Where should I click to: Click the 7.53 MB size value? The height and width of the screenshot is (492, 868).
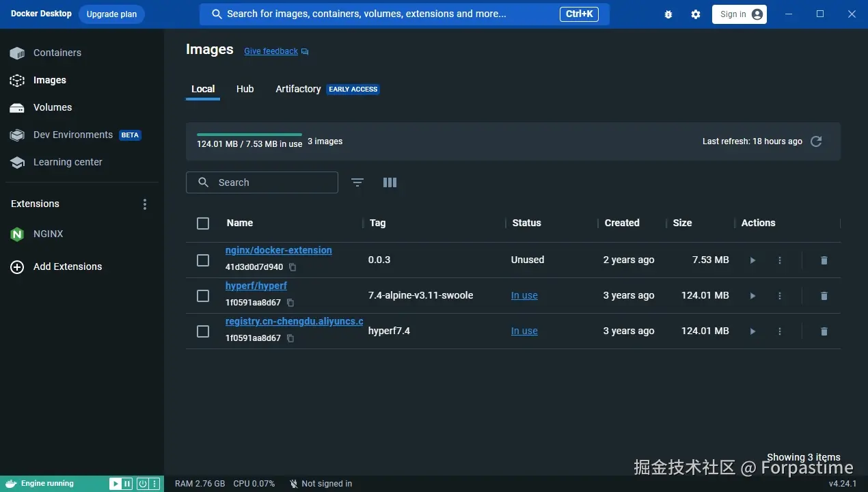(711, 260)
